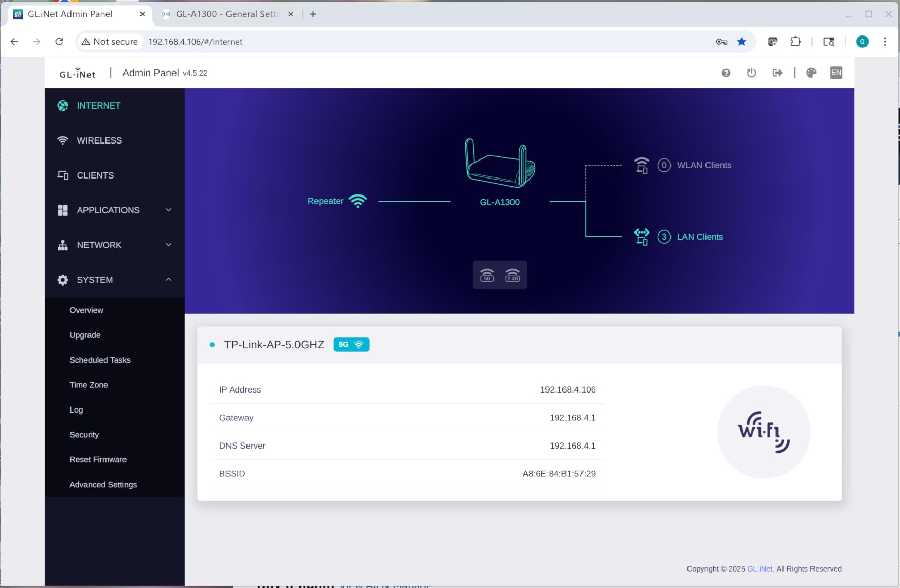Click the Repeater label
The image size is (900, 588).
click(325, 201)
